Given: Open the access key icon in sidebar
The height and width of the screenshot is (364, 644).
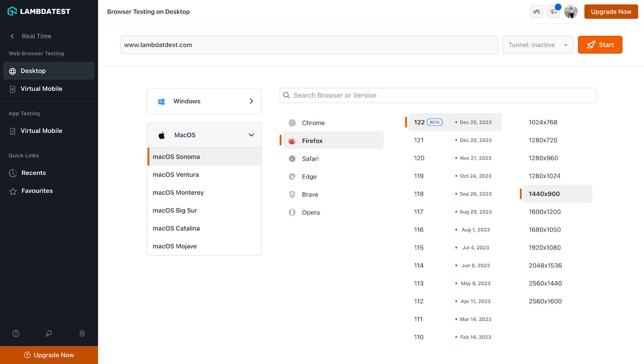Looking at the screenshot, I should coord(49,333).
